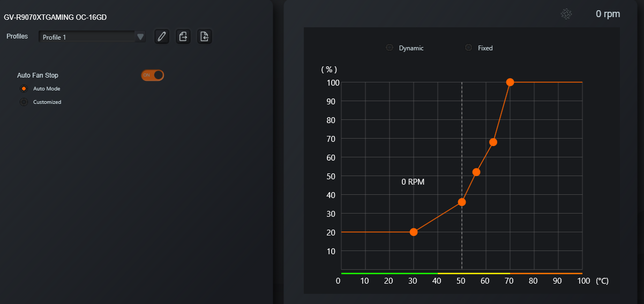Open the Profiles dropdown arrow

point(140,37)
